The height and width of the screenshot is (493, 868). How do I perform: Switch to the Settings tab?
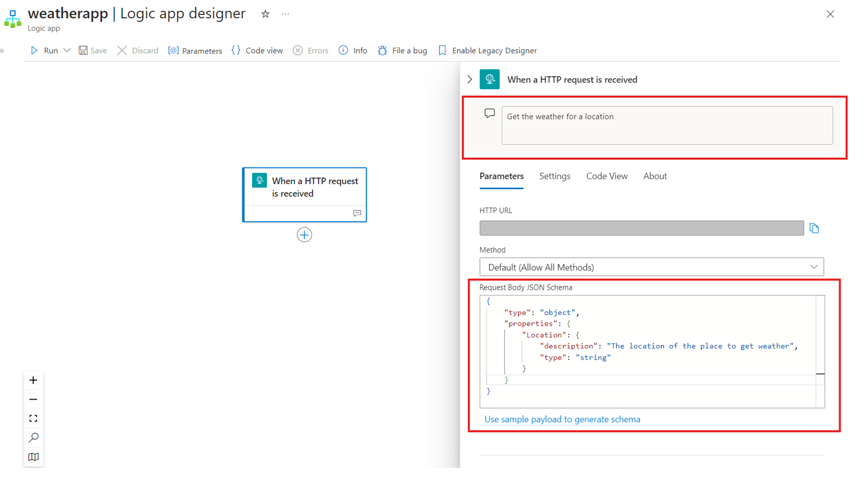pyautogui.click(x=554, y=176)
